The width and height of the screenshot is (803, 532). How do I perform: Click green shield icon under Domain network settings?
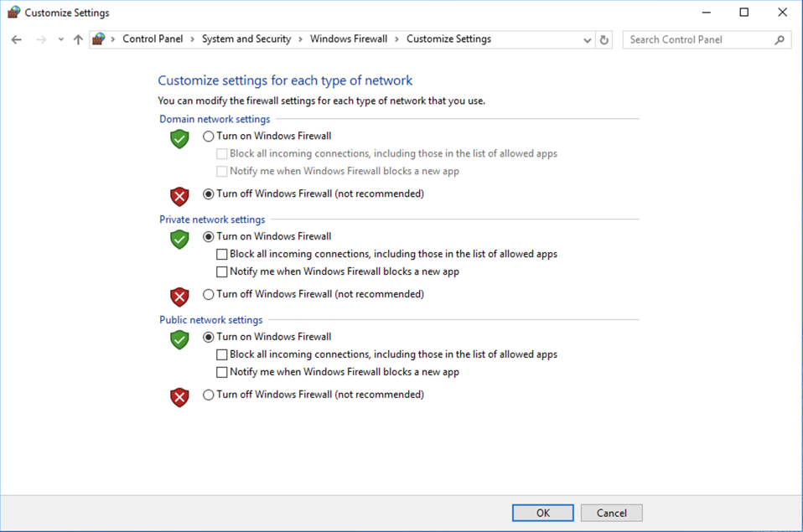(x=179, y=139)
